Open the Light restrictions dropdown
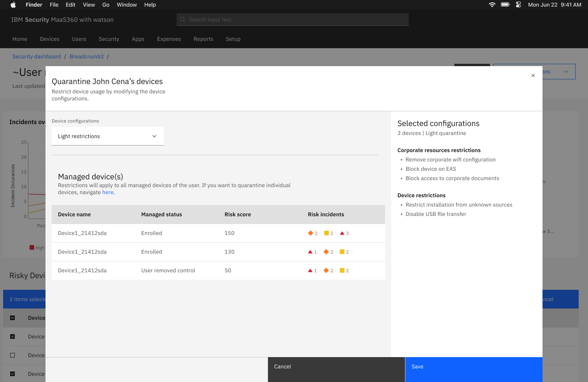This screenshot has height=382, width=588. pyautogui.click(x=108, y=136)
